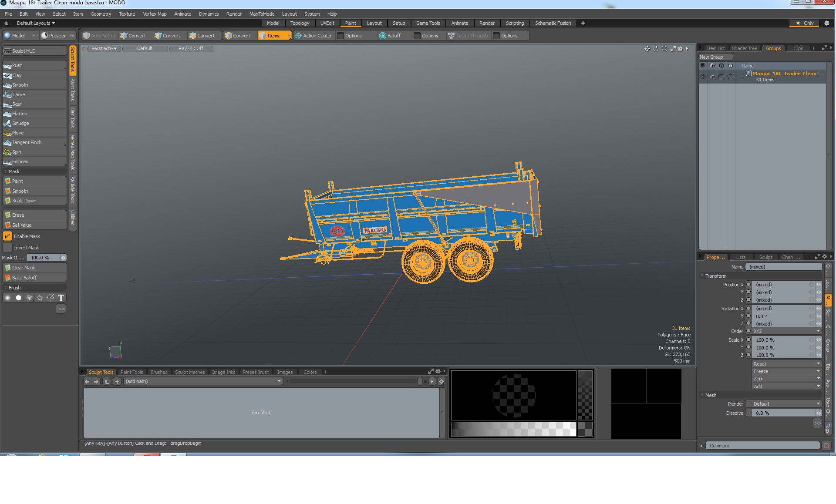
Task: Open the Reset transform dropdown
Action: point(787,364)
